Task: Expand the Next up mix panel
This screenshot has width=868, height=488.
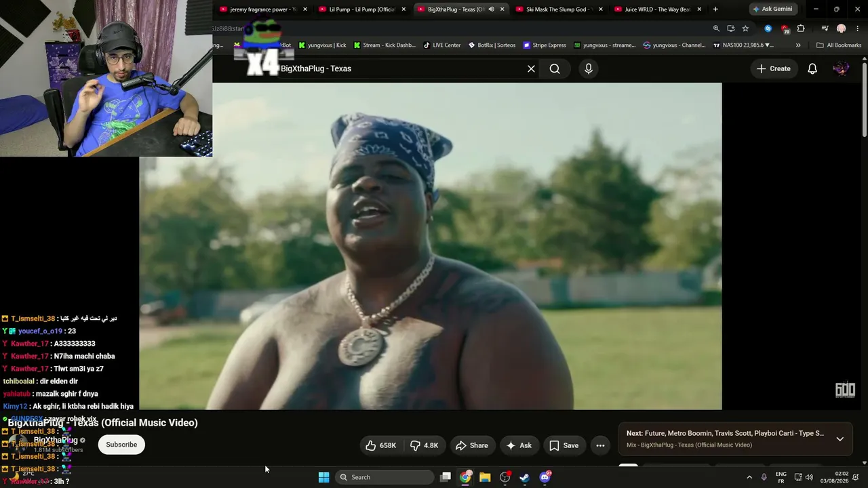Action: 840,439
